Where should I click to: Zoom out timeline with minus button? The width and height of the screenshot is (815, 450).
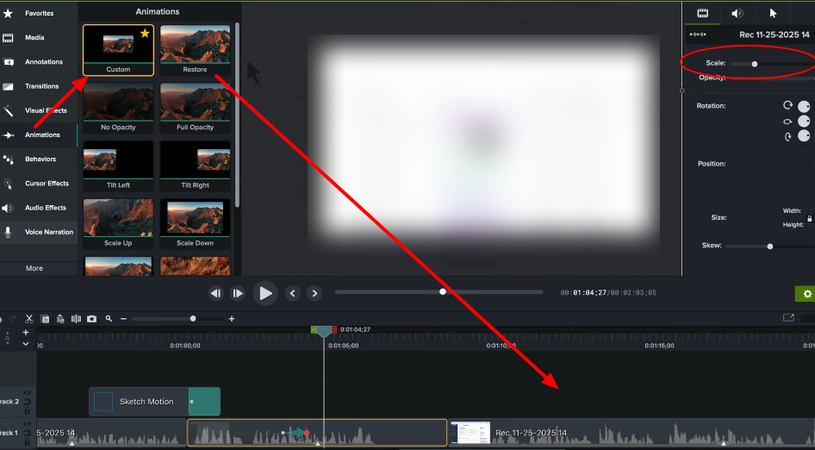click(123, 319)
